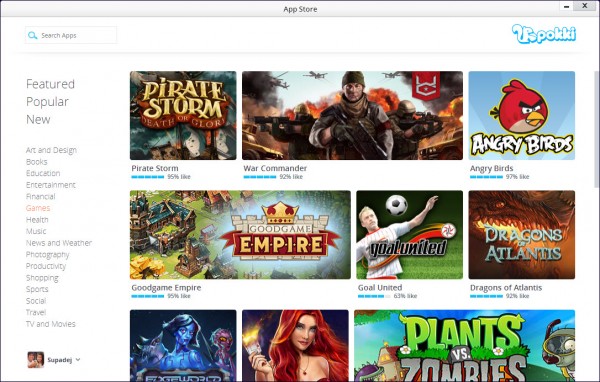Open the TV and Movies category
600x382 pixels.
[x=51, y=324]
